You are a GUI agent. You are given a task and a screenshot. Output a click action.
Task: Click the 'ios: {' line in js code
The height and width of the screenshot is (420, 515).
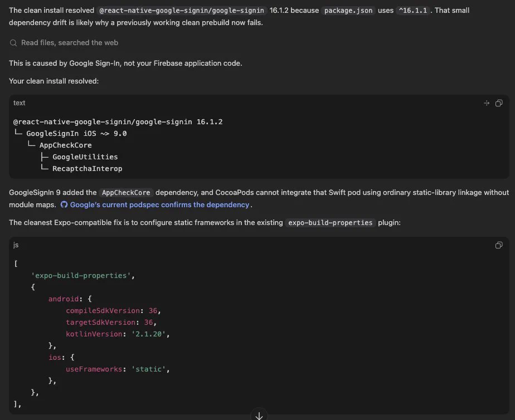(x=61, y=357)
